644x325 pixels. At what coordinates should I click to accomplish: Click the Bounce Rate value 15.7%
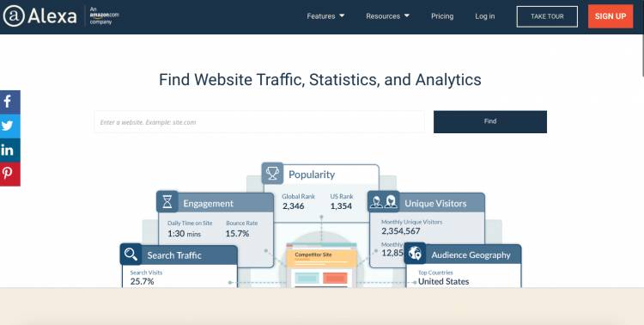(x=237, y=233)
